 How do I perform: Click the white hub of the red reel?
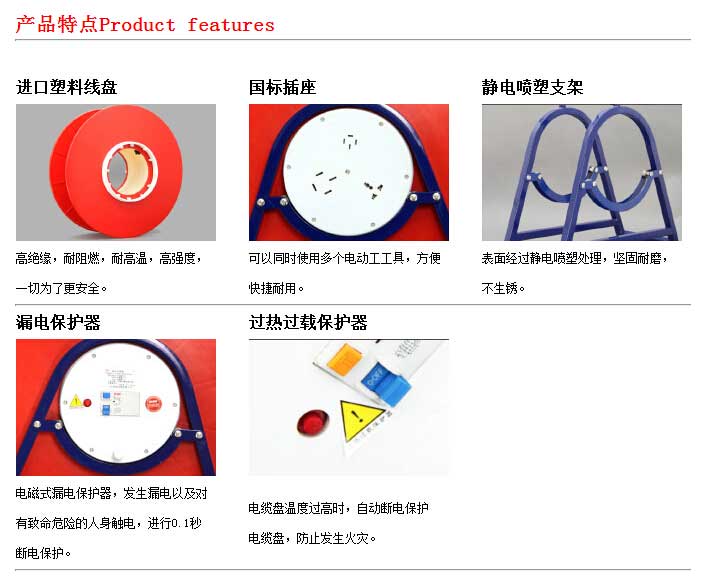(130, 171)
